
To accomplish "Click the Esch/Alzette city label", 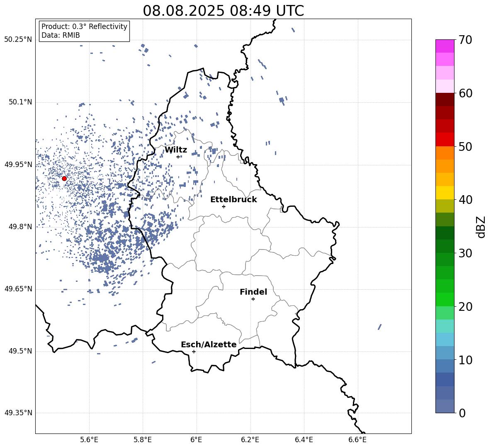I will 209,344.
